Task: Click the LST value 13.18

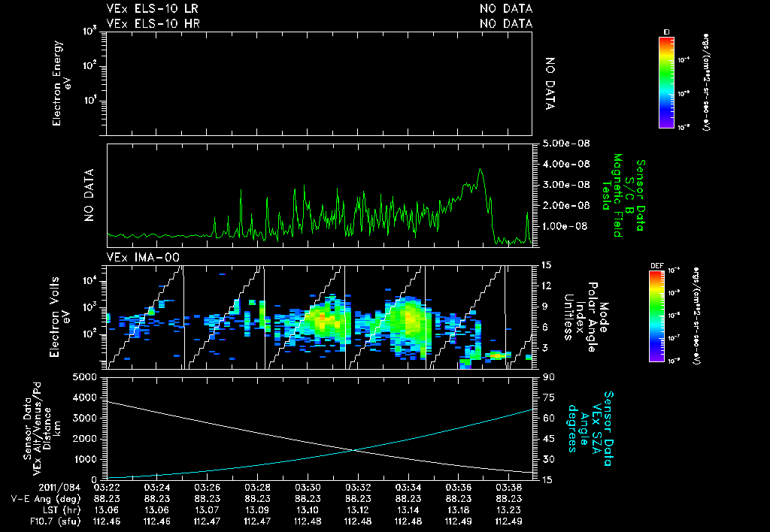Action: (x=459, y=510)
